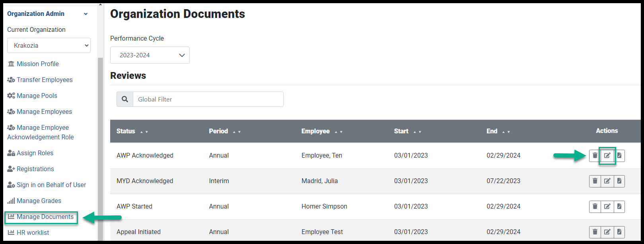
Task: Open document file icon for Madrid, Julia
Action: [619, 181]
